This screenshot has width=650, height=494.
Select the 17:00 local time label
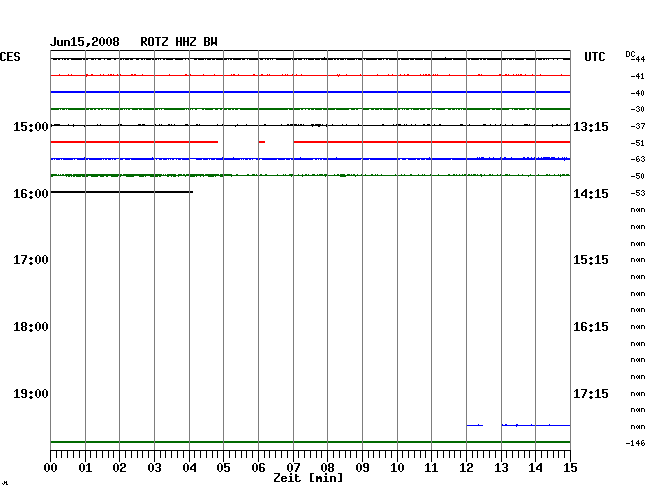(31, 260)
